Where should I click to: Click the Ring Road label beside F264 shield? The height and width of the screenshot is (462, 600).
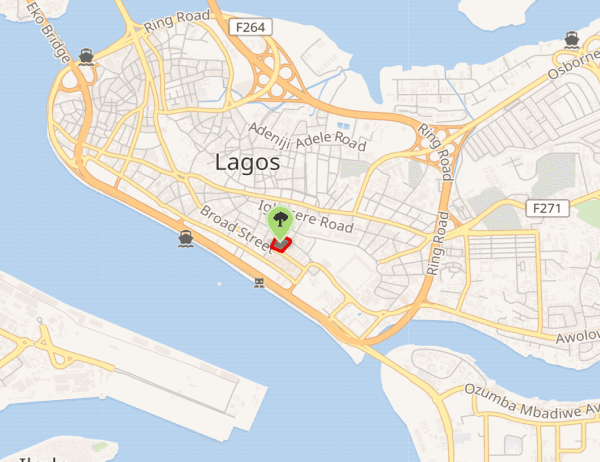point(177,21)
